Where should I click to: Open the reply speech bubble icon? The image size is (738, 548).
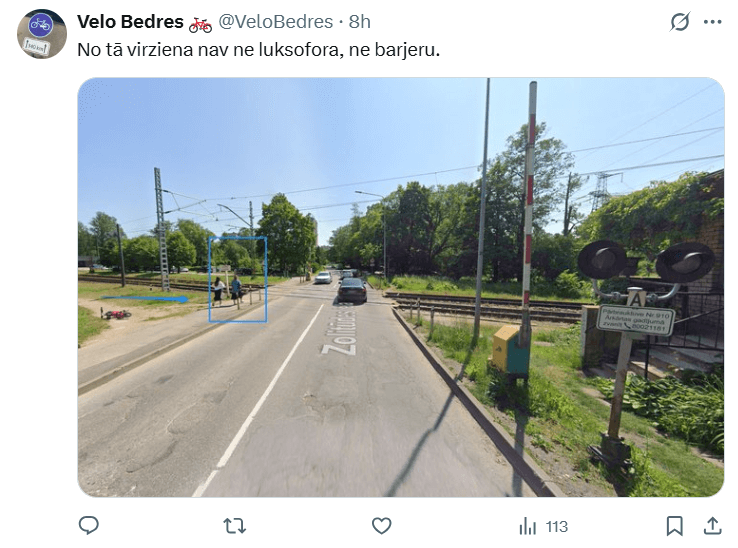(x=88, y=525)
